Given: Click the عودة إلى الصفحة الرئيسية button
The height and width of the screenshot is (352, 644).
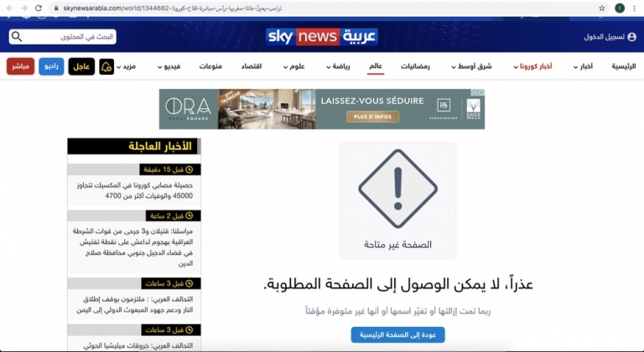Looking at the screenshot, I should point(397,334).
